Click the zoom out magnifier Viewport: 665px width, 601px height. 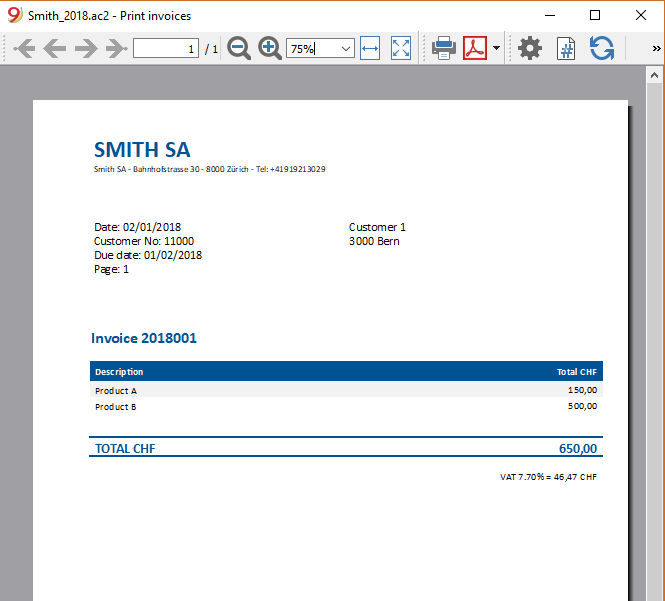coord(239,48)
